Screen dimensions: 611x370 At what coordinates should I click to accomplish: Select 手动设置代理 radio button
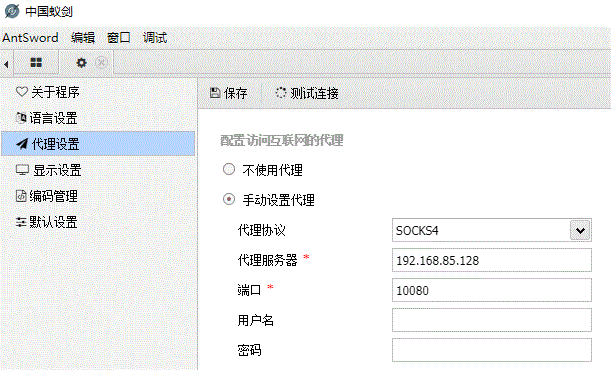coord(229,199)
